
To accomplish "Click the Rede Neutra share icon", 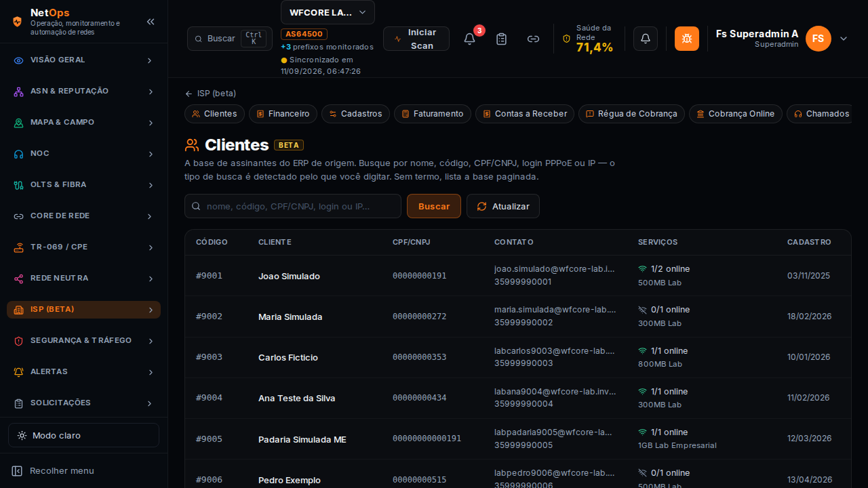I will tap(19, 279).
